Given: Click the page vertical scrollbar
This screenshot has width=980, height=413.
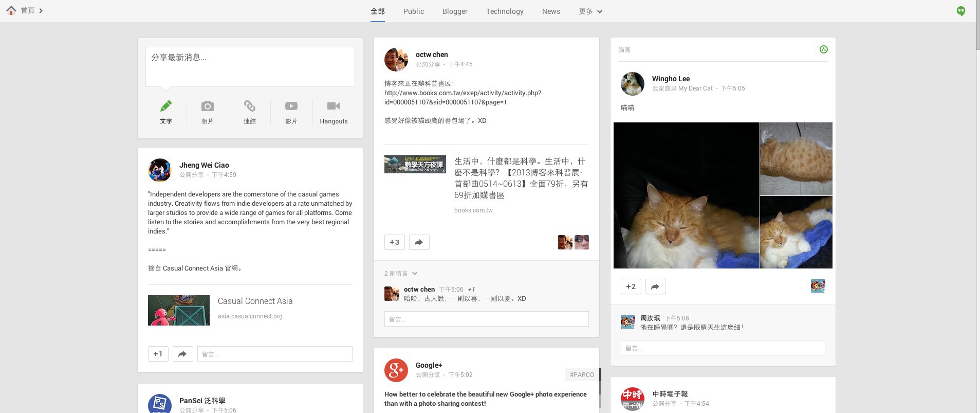Looking at the screenshot, I should click(x=977, y=26).
